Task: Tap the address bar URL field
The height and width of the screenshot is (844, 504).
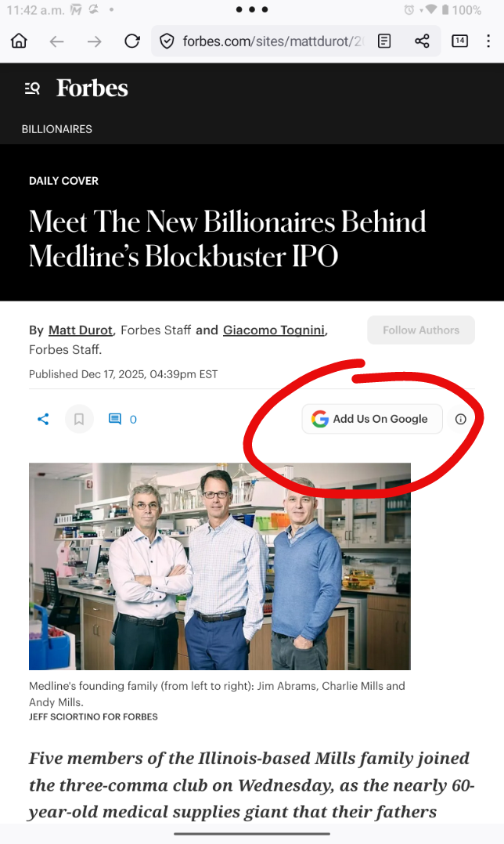Action: 266,41
